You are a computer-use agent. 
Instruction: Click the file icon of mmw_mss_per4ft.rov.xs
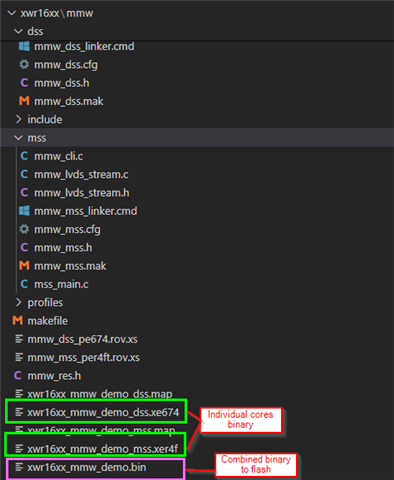[19, 357]
